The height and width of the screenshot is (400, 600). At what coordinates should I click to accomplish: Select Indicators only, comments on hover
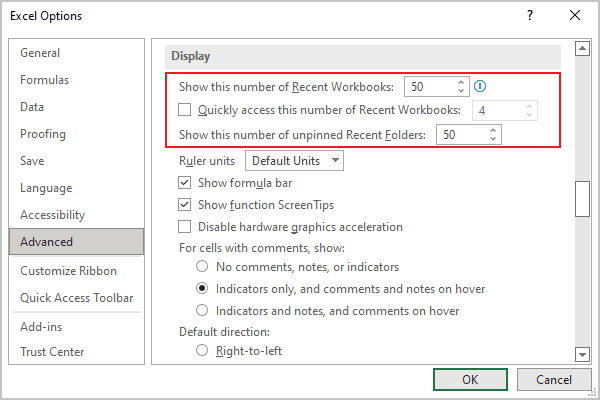202,288
